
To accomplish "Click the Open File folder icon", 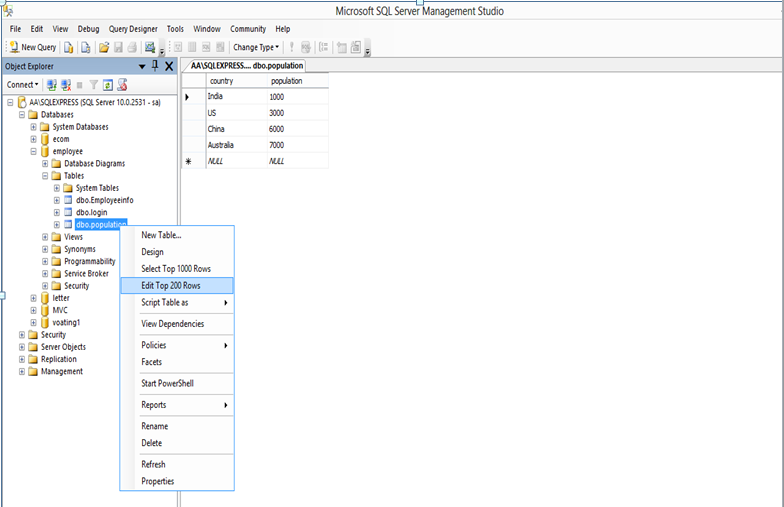I will coord(104,48).
